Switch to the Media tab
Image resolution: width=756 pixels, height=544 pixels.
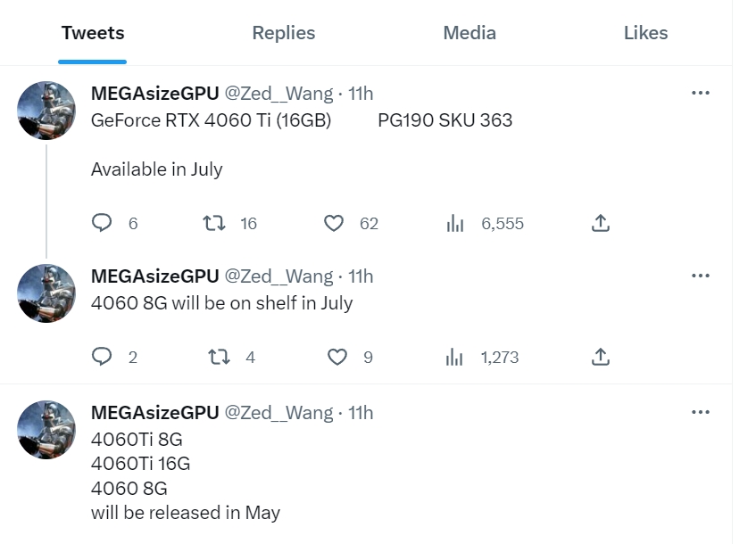pos(469,33)
